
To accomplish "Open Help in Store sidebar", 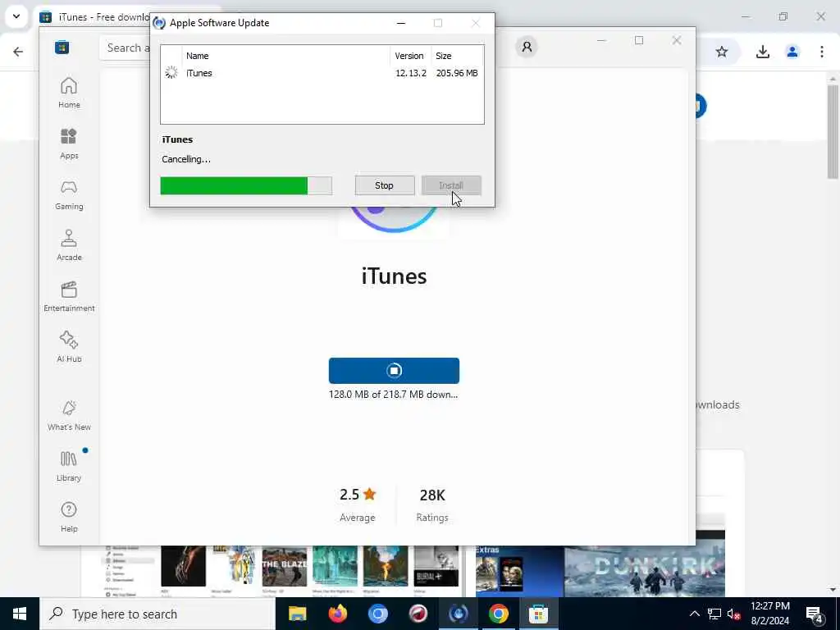I will [x=69, y=517].
